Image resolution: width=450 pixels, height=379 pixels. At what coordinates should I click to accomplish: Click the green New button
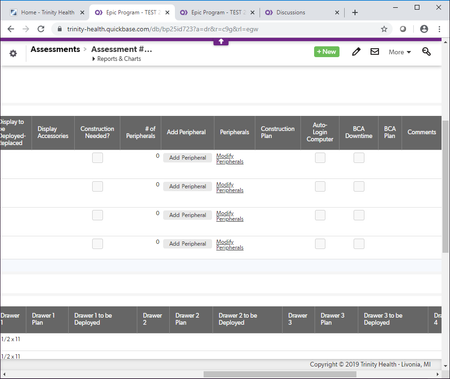click(327, 52)
